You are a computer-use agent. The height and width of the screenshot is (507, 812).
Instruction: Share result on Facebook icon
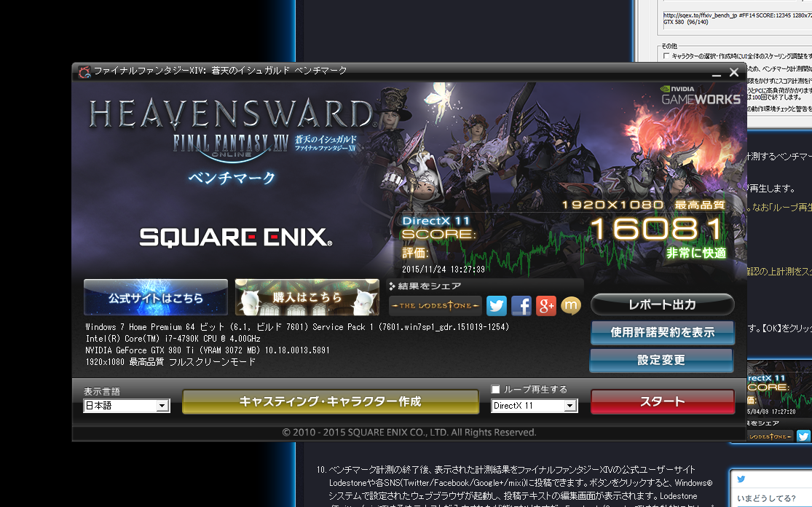[x=521, y=305]
